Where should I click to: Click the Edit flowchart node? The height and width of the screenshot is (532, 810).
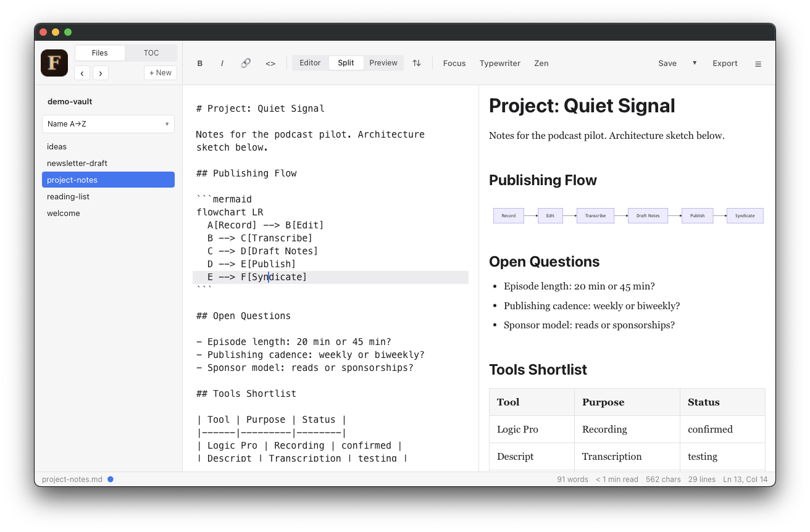pos(550,215)
